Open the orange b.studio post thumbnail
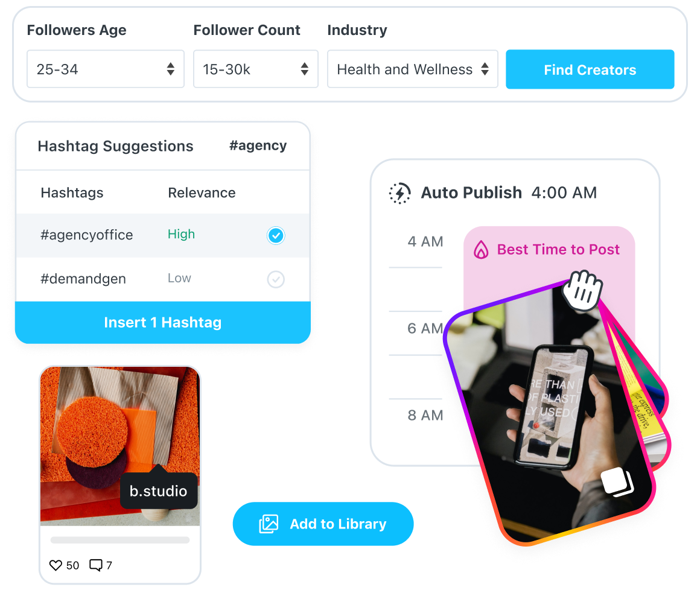This screenshot has height=590, width=700. tap(120, 446)
